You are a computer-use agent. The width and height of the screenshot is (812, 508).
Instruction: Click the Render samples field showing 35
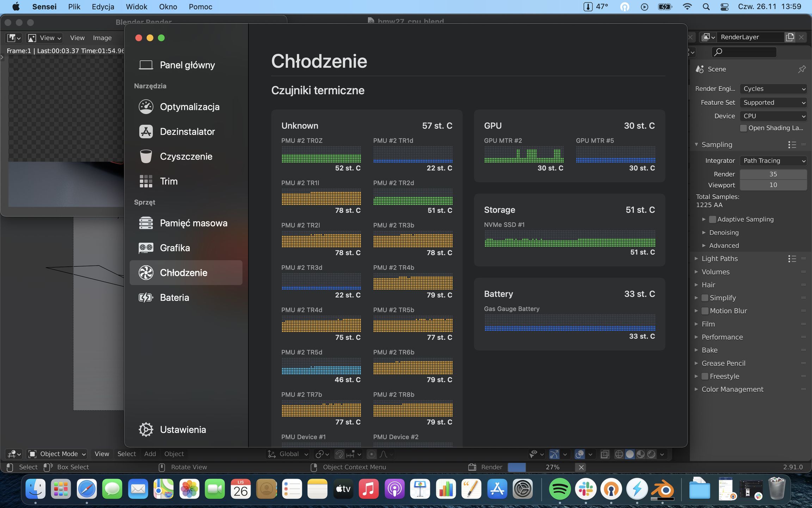point(773,174)
